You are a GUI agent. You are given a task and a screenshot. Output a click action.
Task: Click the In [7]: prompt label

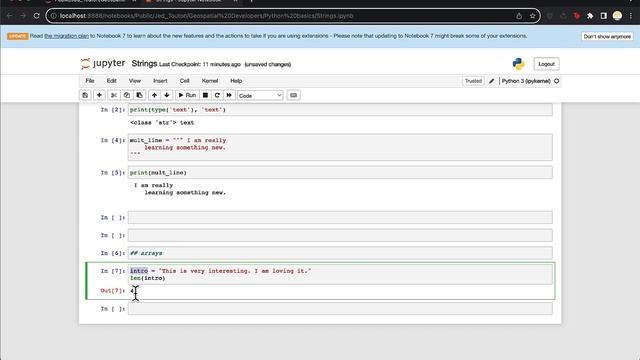pyautogui.click(x=113, y=271)
